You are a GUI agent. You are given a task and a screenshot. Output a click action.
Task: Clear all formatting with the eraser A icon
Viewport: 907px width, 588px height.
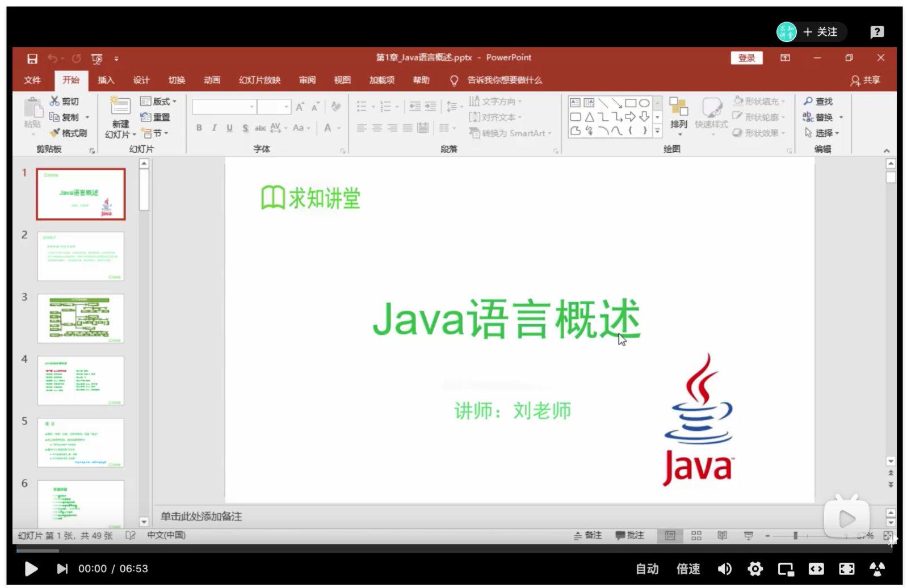tap(336, 107)
